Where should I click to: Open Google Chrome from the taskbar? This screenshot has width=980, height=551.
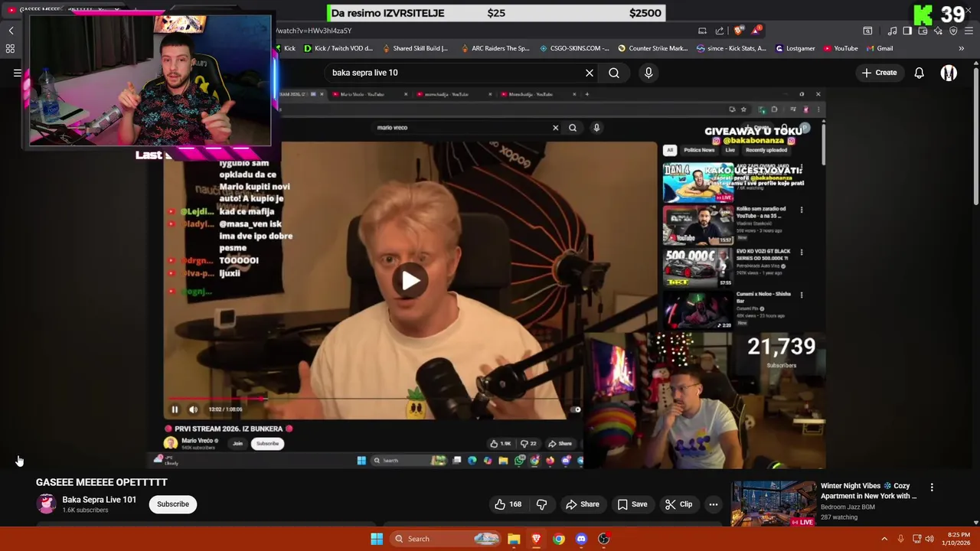click(559, 539)
